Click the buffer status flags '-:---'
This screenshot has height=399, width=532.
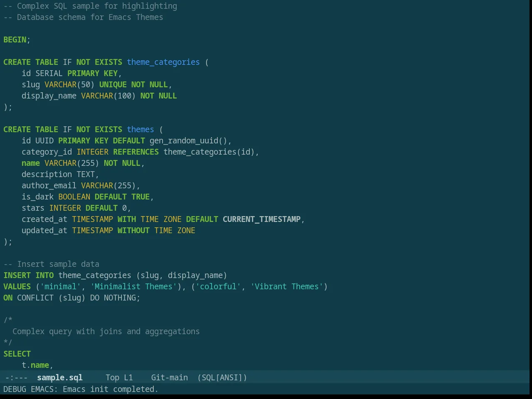click(x=17, y=377)
